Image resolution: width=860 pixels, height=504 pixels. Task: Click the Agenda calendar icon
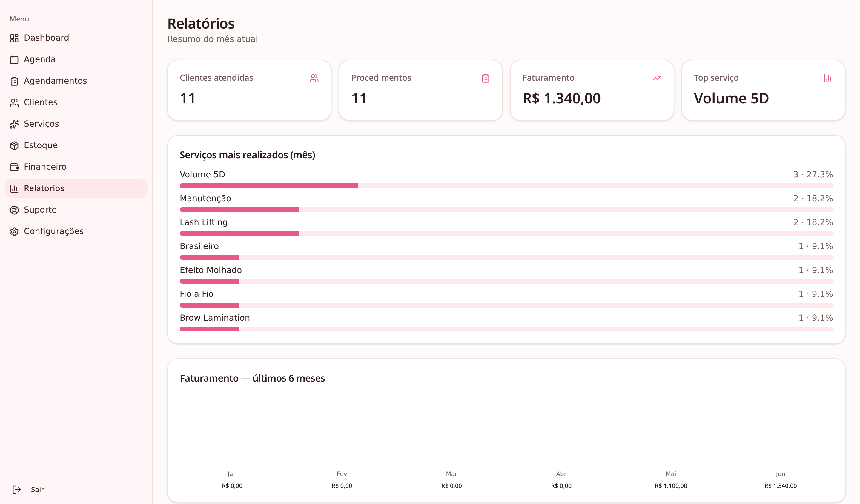pyautogui.click(x=14, y=60)
